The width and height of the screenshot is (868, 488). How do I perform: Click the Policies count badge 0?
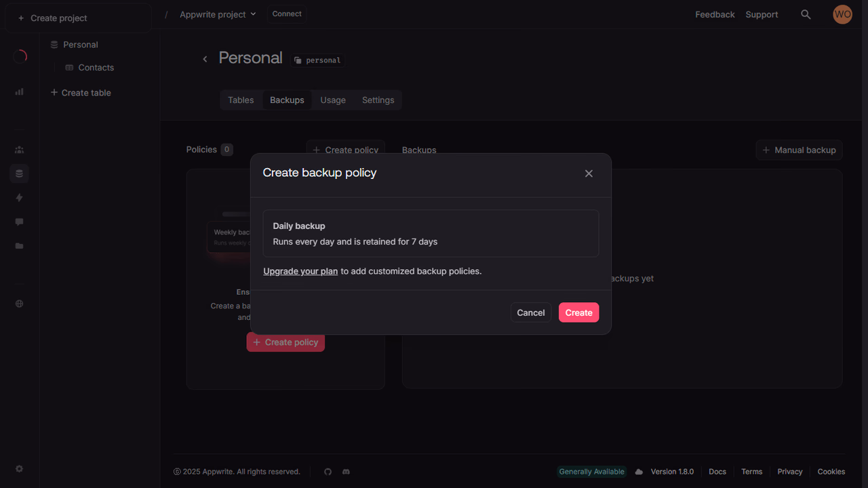click(226, 150)
